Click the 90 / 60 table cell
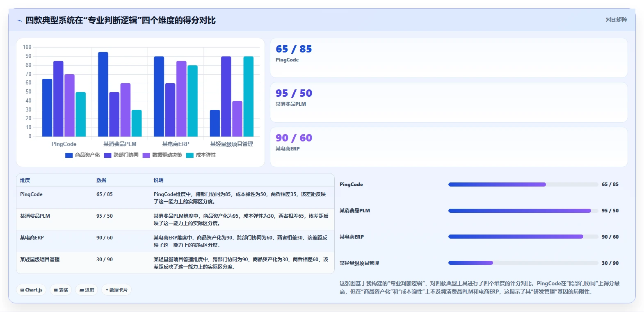Screen dimensions: 644x312 pos(105,238)
